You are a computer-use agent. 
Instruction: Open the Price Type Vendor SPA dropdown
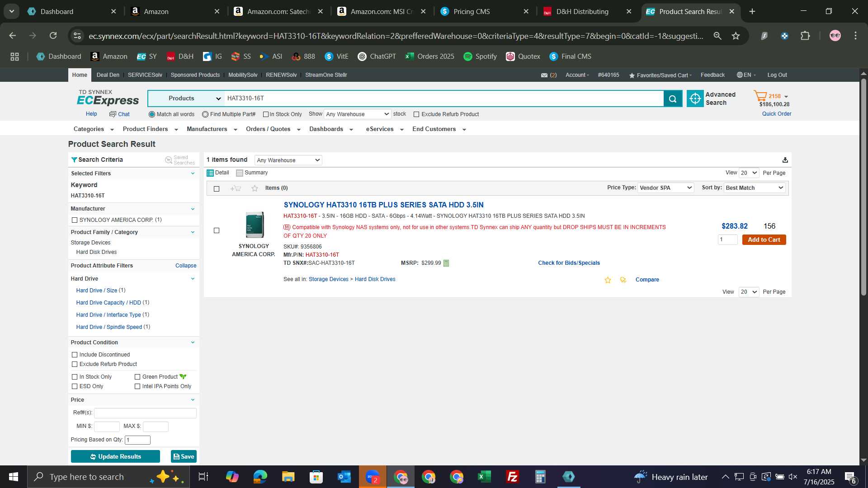pos(665,188)
